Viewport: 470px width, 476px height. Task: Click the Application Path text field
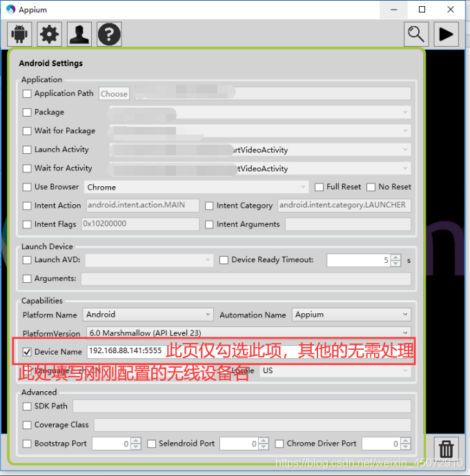pyautogui.click(x=273, y=94)
